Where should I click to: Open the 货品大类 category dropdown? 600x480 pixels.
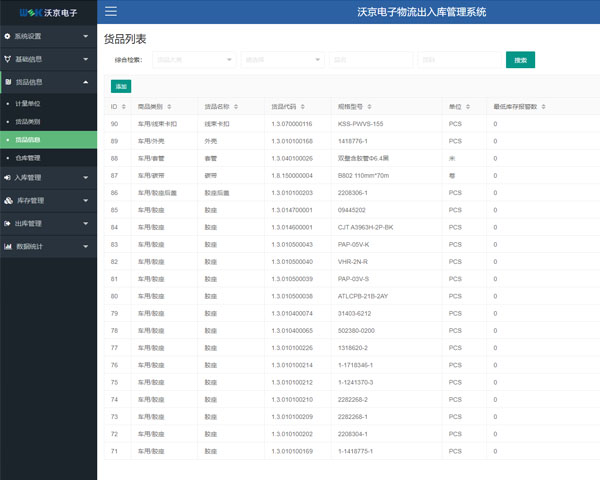(x=194, y=60)
